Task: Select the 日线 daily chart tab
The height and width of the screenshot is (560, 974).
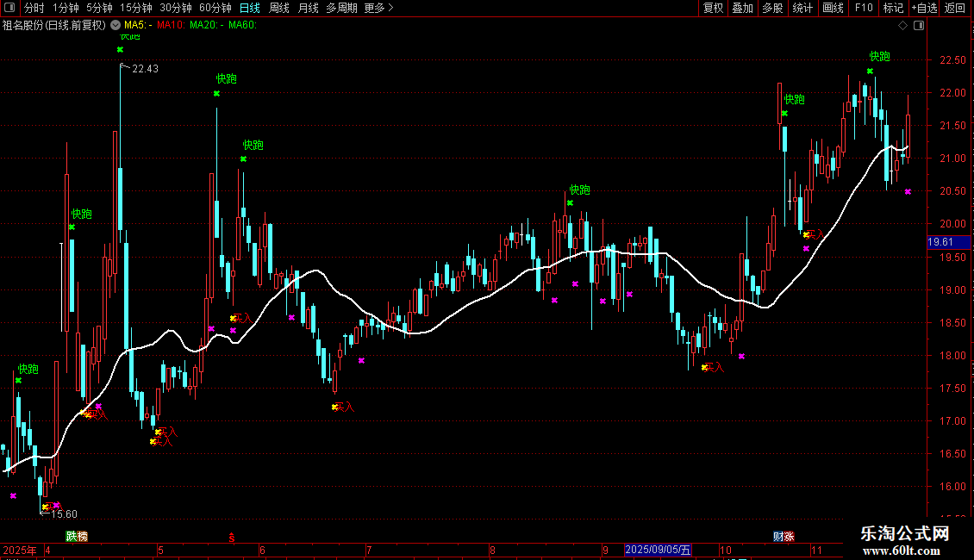Action: (x=250, y=8)
